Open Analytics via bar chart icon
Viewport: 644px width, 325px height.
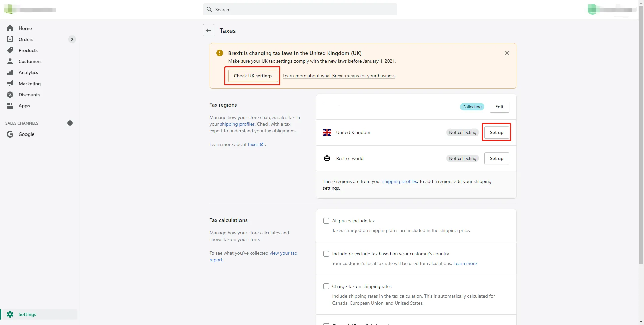(10, 72)
